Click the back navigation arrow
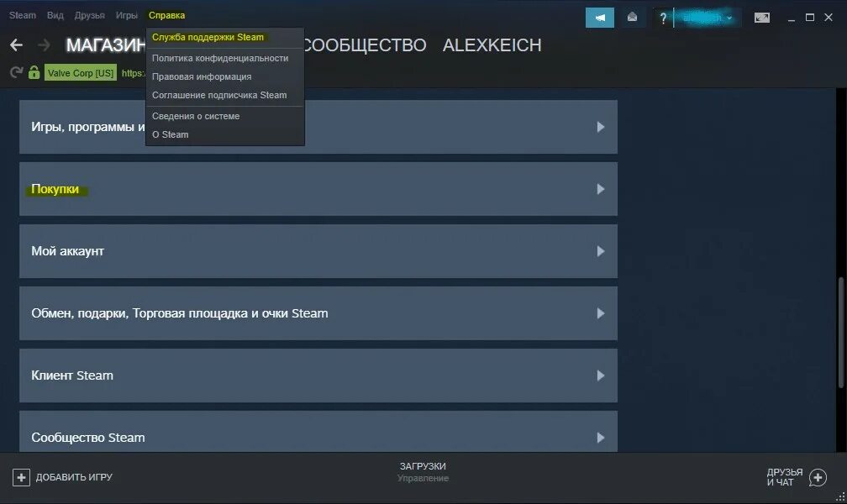This screenshot has width=847, height=504. tap(16, 45)
